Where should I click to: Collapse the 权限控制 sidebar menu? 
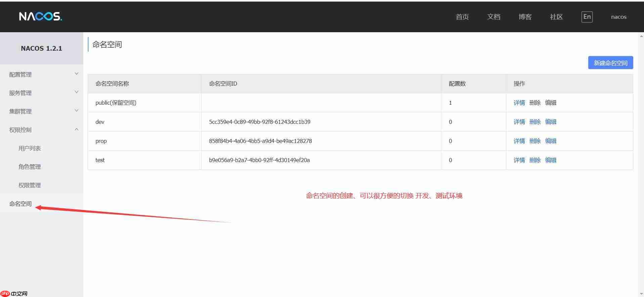[x=42, y=130]
